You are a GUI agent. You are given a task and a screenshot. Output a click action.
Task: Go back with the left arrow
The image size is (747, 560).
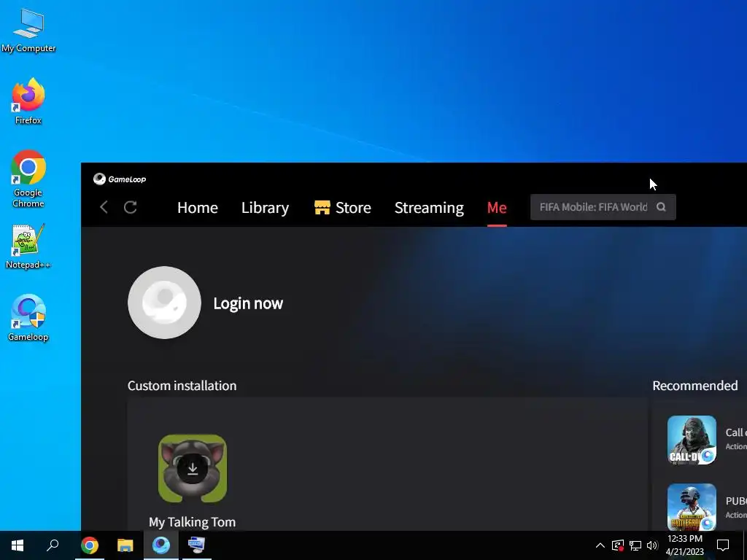tap(104, 207)
